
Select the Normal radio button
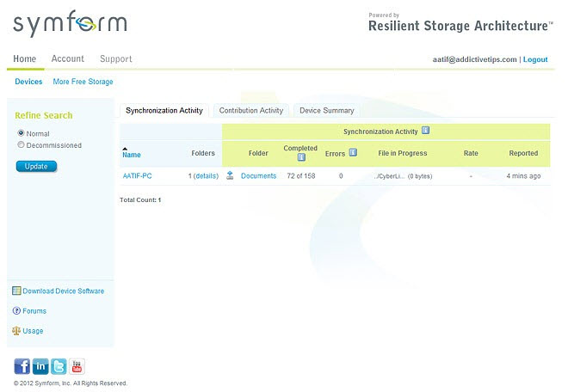pos(21,133)
